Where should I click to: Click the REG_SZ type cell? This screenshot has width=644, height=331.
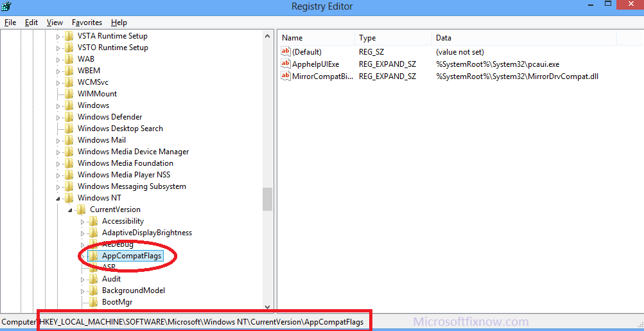371,52
